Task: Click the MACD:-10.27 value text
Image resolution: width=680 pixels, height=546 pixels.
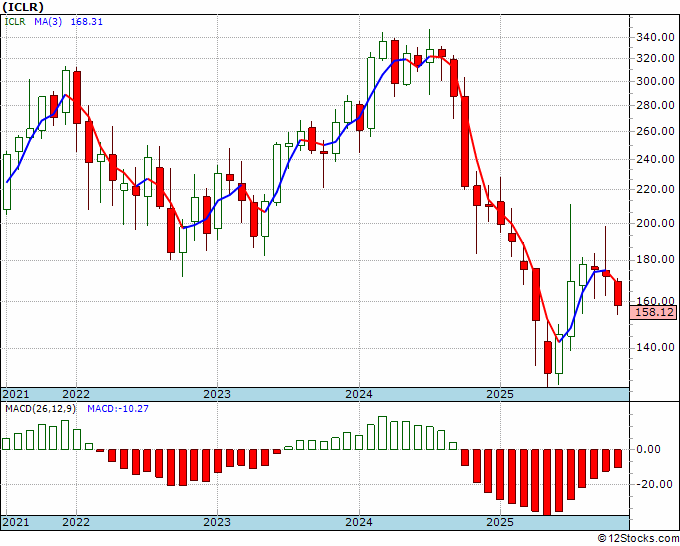Action: click(x=118, y=409)
